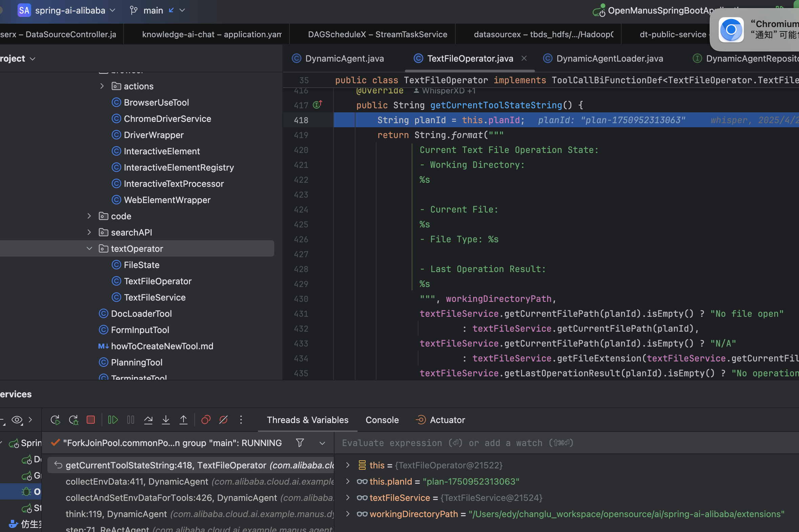Collapse the textOperator folder
This screenshot has height=532, width=799.
pos(89,249)
